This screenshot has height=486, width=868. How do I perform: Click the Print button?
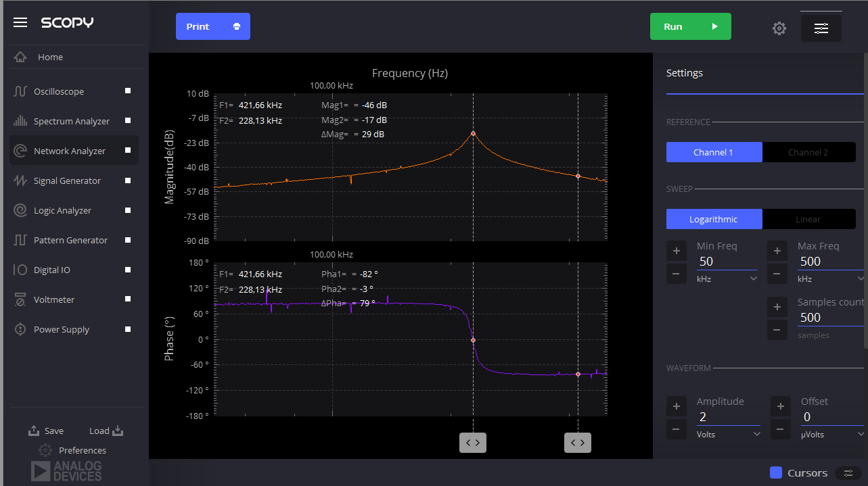pyautogui.click(x=213, y=26)
